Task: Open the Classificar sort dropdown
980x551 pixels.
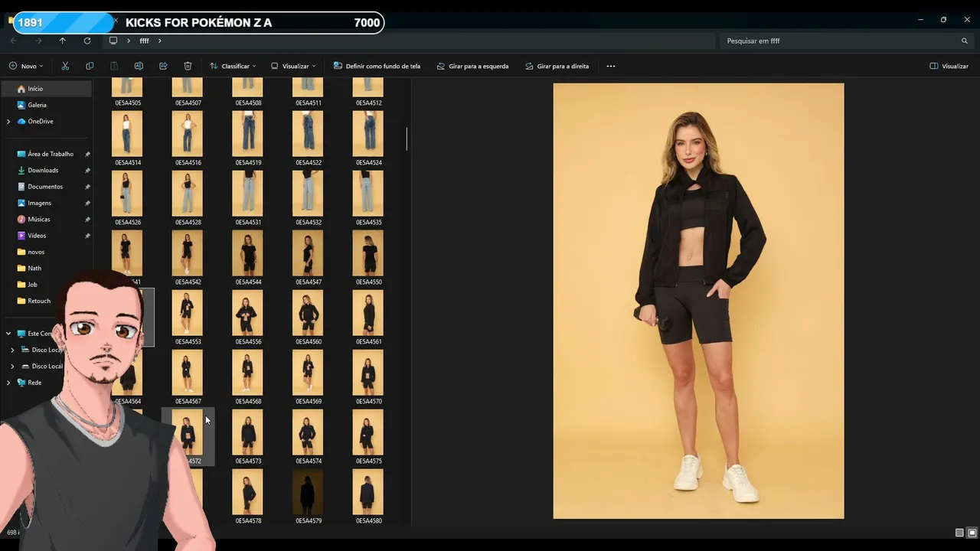Action: tap(233, 66)
